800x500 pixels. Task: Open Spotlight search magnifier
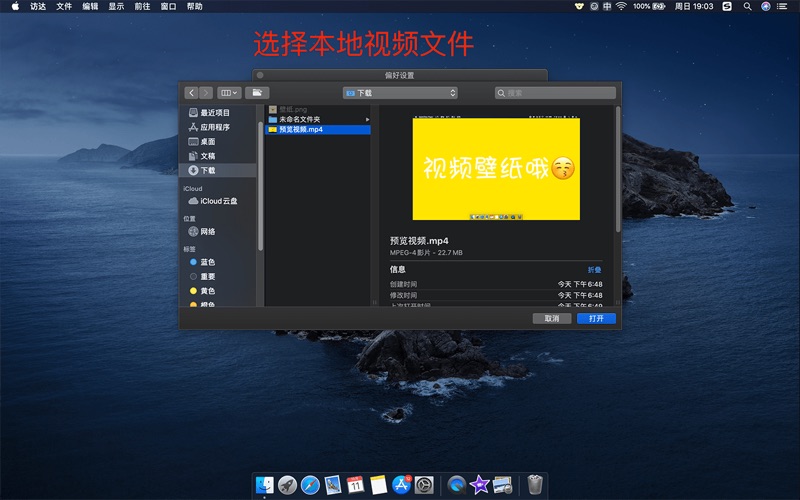747,6
